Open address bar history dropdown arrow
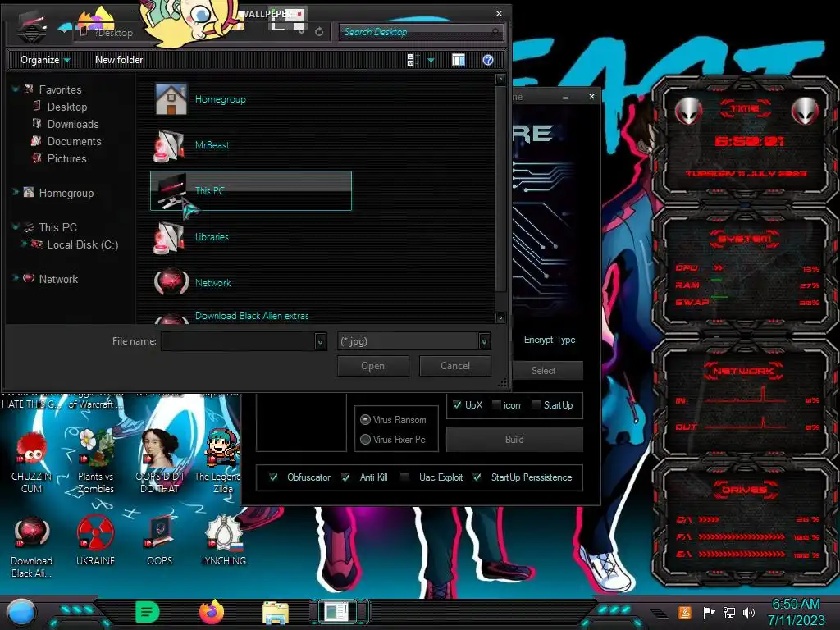840x630 pixels. (301, 32)
